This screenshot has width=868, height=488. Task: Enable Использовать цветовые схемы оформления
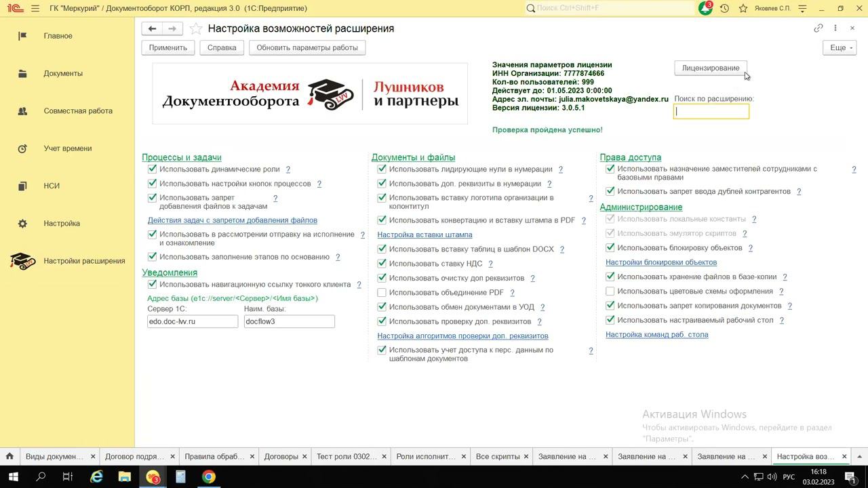click(x=610, y=291)
